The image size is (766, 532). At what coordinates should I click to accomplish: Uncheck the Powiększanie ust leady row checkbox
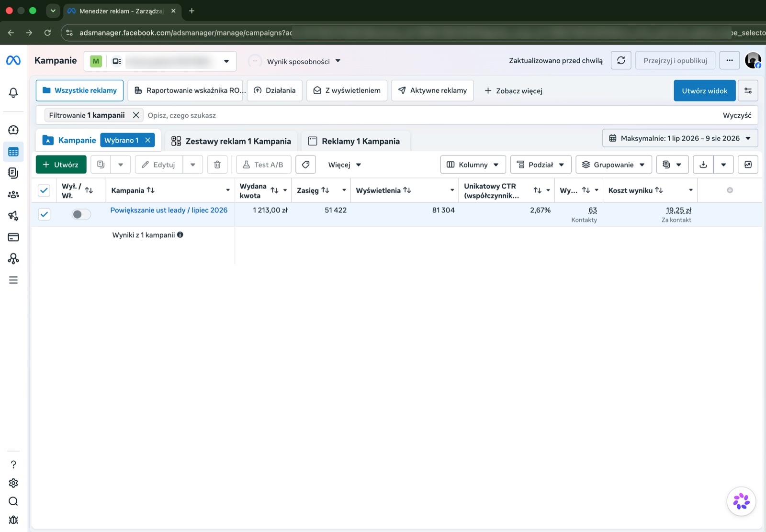pos(44,214)
